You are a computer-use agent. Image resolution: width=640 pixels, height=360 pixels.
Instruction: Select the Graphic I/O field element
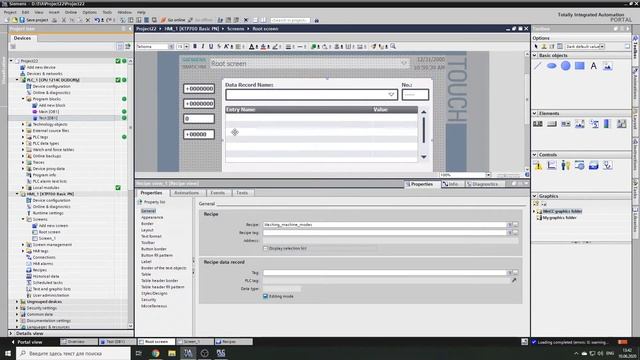click(580, 124)
